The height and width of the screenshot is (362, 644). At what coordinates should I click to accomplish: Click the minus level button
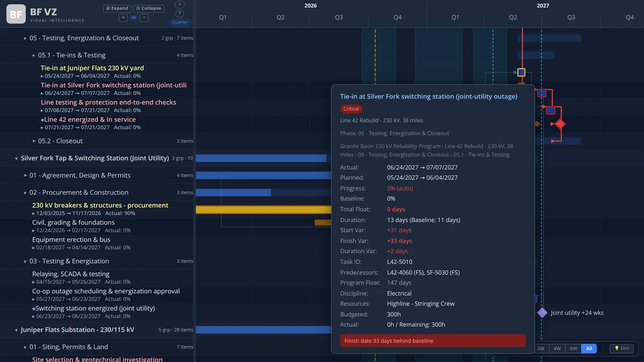(x=144, y=18)
